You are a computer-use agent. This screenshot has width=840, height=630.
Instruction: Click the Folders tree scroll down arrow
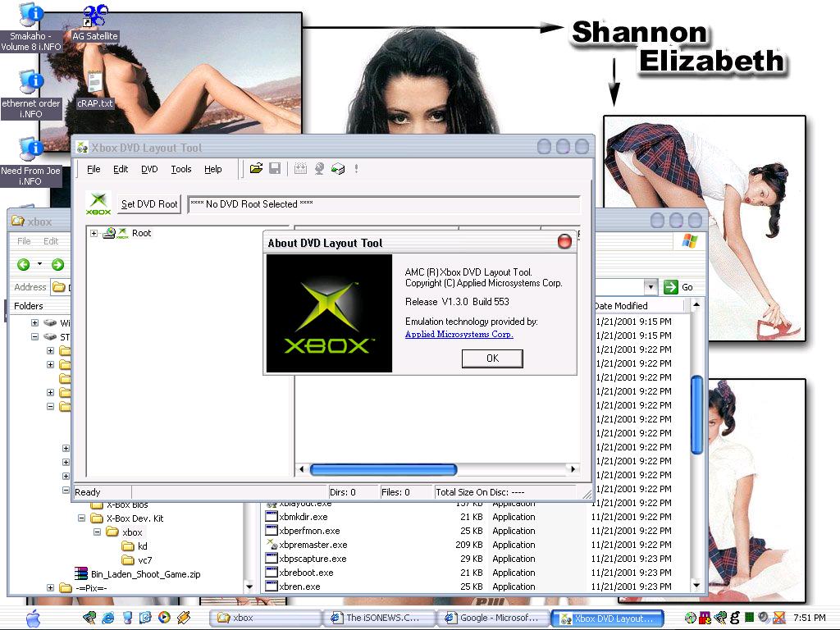pyautogui.click(x=249, y=587)
